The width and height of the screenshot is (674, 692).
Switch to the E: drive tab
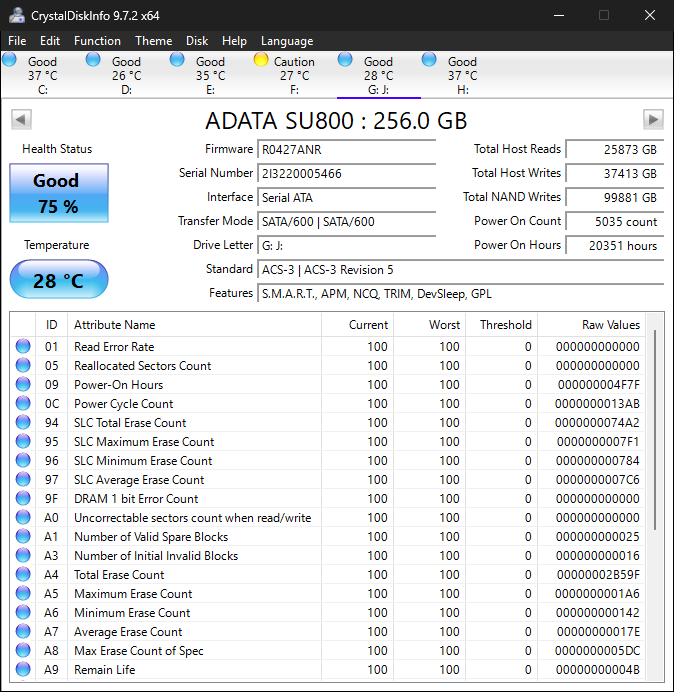point(210,75)
